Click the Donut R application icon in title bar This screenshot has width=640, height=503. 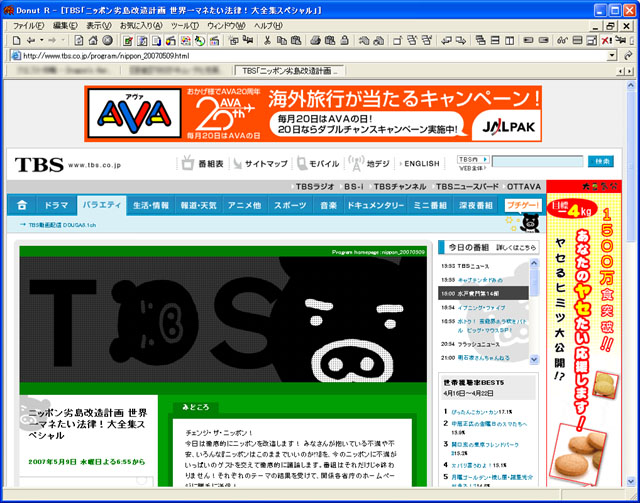[8, 10]
